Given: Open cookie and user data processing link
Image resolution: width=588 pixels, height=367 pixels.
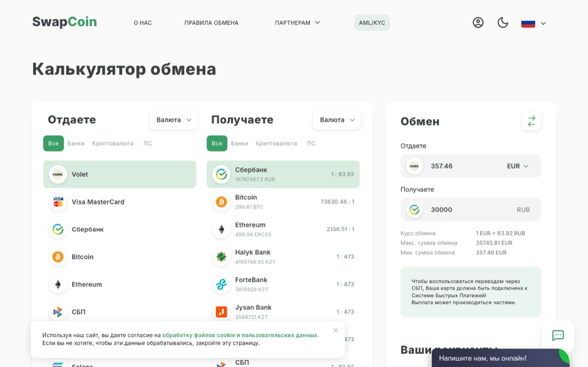Looking at the screenshot, I should (240, 335).
